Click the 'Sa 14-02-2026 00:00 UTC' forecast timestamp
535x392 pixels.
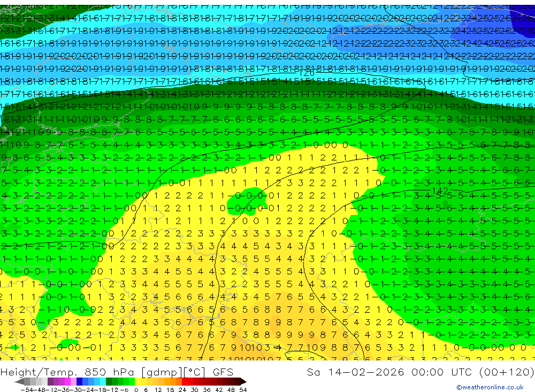[391, 372]
